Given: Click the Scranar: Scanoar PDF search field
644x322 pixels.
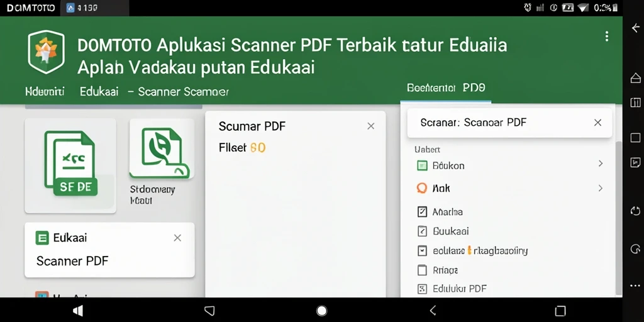Looking at the screenshot, I should [x=509, y=123].
